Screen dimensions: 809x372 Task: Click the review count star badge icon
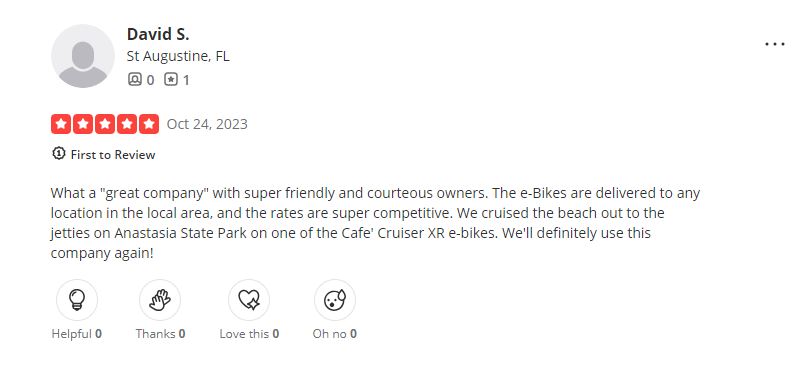click(x=171, y=79)
